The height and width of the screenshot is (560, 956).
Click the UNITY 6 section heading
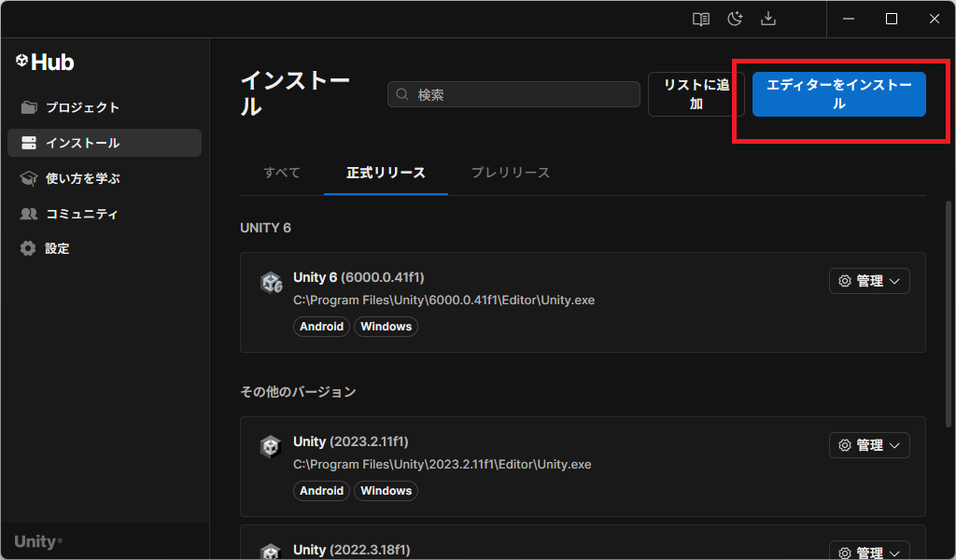tap(265, 228)
